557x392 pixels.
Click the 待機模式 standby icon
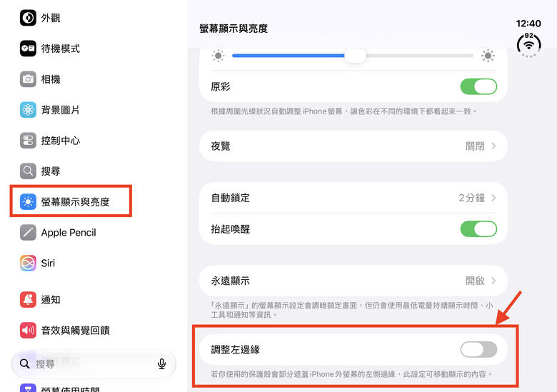(28, 49)
